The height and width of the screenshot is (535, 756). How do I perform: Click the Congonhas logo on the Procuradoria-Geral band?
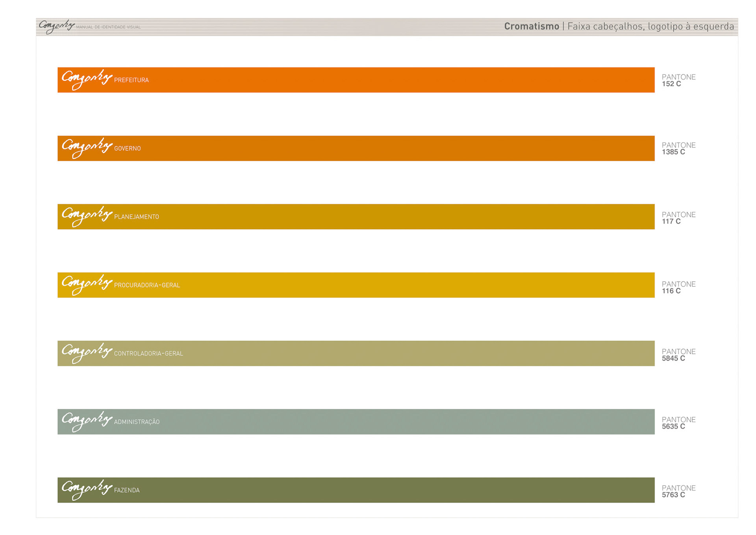[x=87, y=285]
